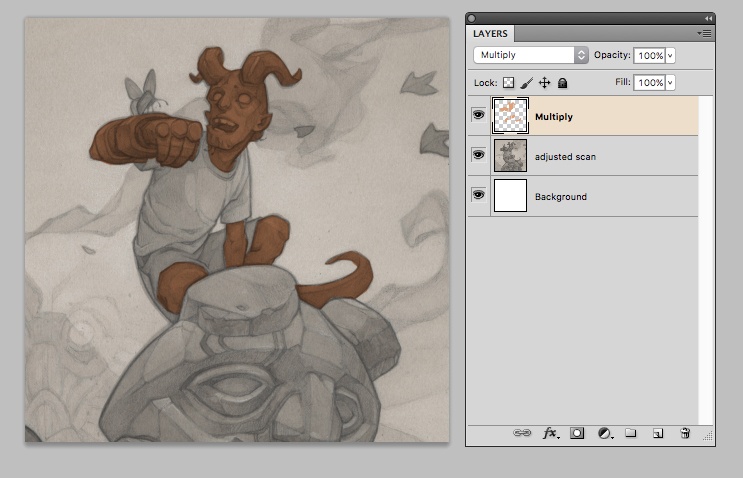Open the blend mode dropdown
The image size is (743, 478).
tap(531, 55)
